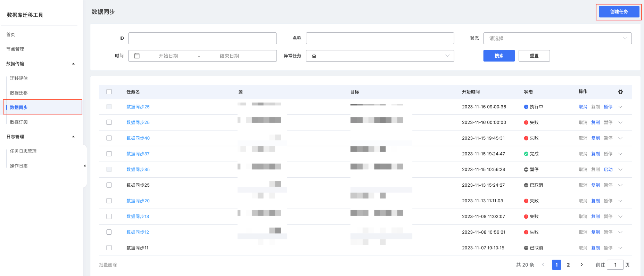Click the previous page arrow in pagination
The height and width of the screenshot is (276, 644).
tap(543, 265)
